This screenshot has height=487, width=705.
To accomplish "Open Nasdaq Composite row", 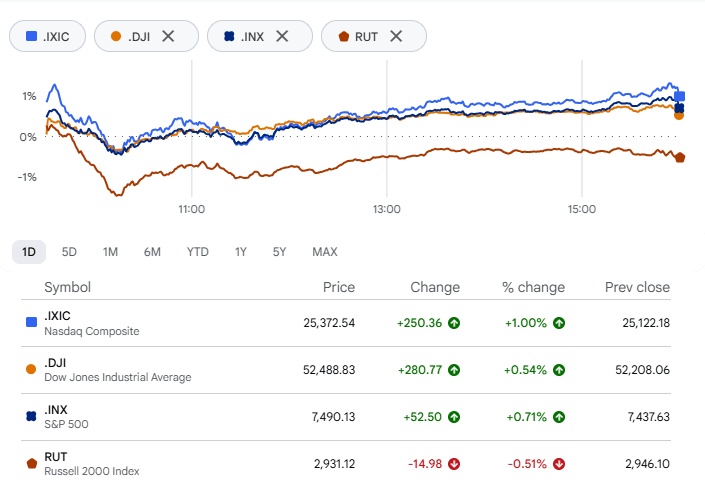I will click(346, 323).
